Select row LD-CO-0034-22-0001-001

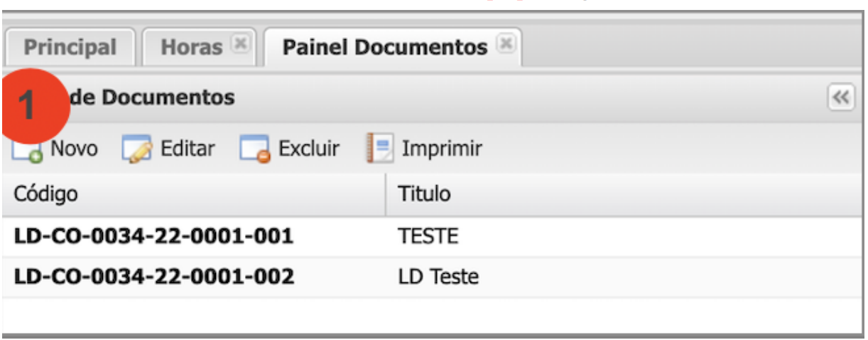click(153, 237)
